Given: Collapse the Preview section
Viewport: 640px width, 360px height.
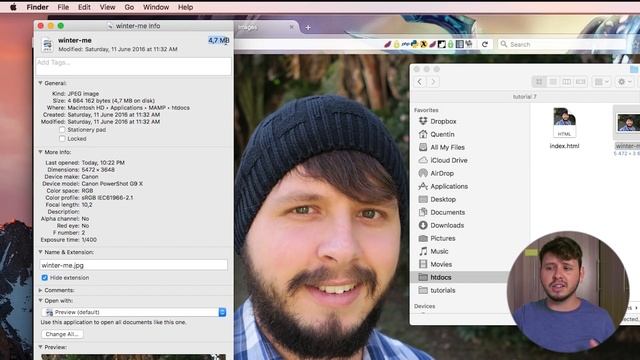Looking at the screenshot, I should tap(40, 347).
